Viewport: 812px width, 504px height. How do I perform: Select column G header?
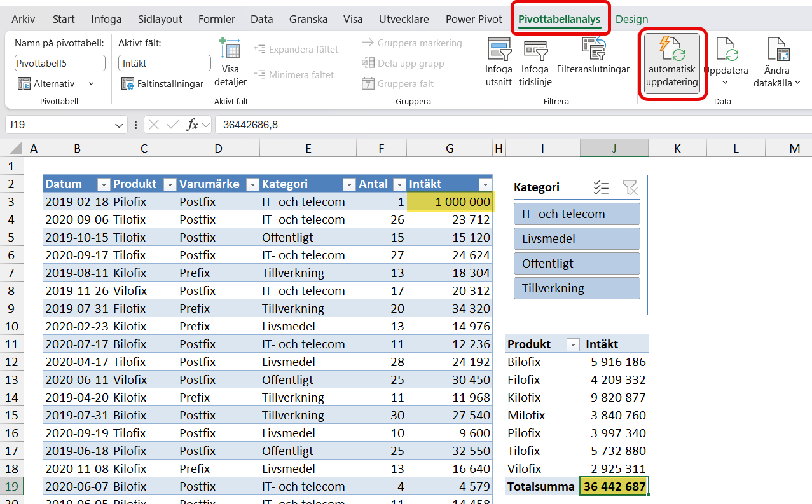point(450,148)
